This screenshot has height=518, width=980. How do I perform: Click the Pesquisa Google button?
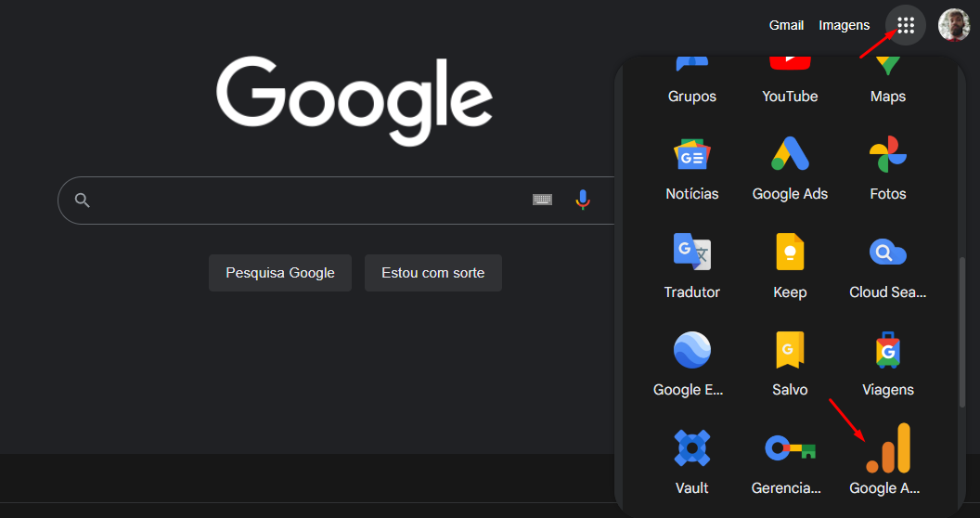coord(280,272)
